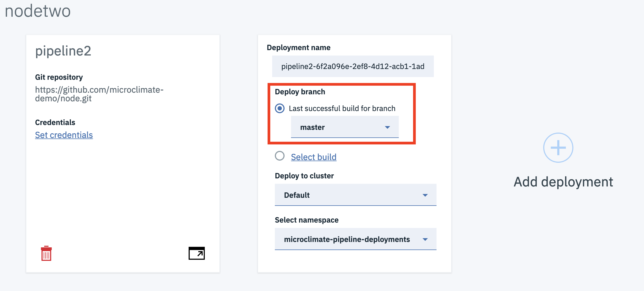Click the master dropdown arrow
Image resolution: width=644 pixels, height=291 pixels.
point(387,127)
